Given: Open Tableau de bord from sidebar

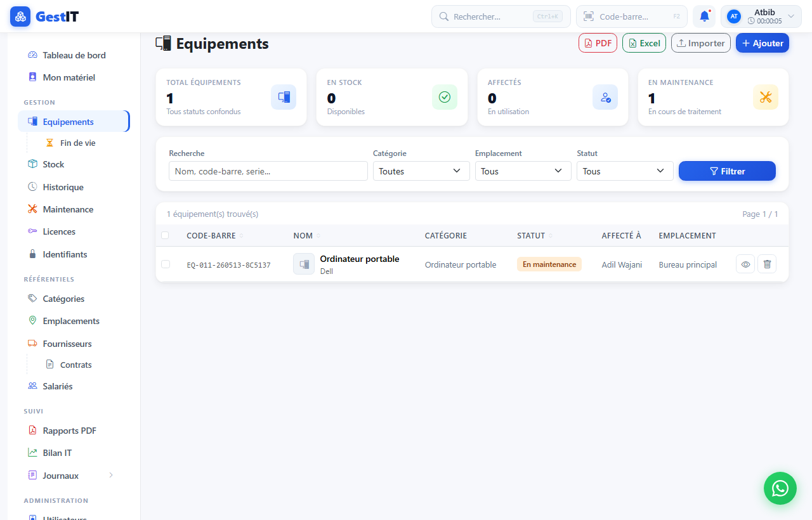Looking at the screenshot, I should (74, 55).
